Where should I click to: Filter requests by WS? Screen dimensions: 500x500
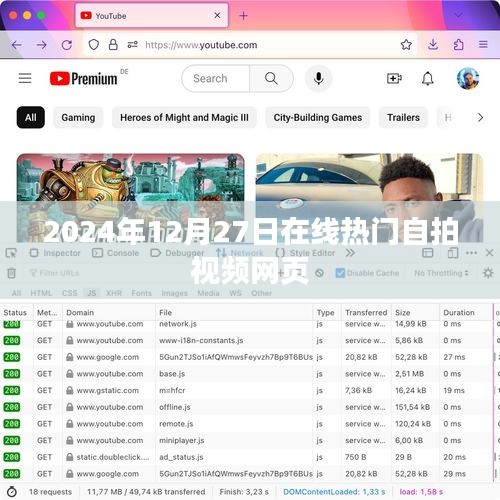pyautogui.click(x=235, y=293)
